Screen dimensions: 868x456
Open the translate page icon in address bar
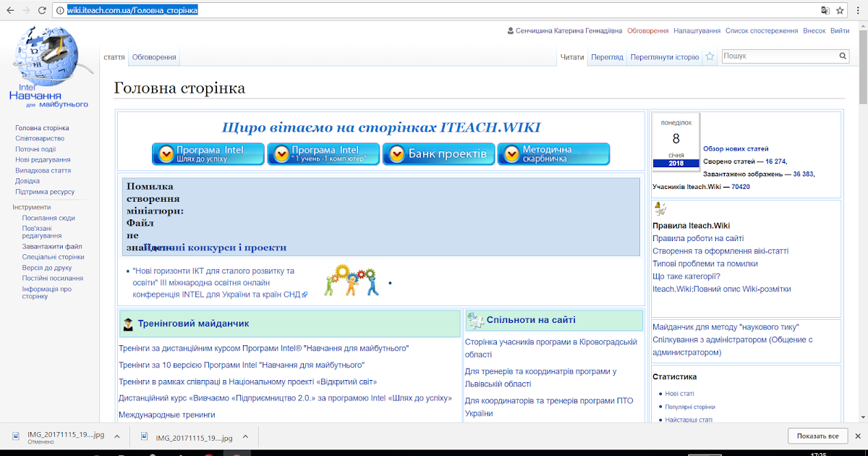(x=825, y=10)
